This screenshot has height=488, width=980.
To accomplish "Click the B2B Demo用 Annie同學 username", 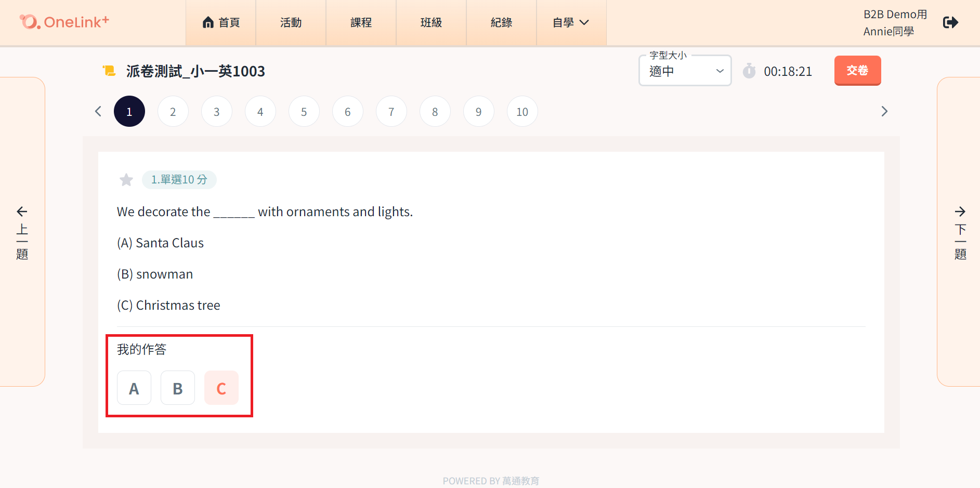I will coord(895,23).
